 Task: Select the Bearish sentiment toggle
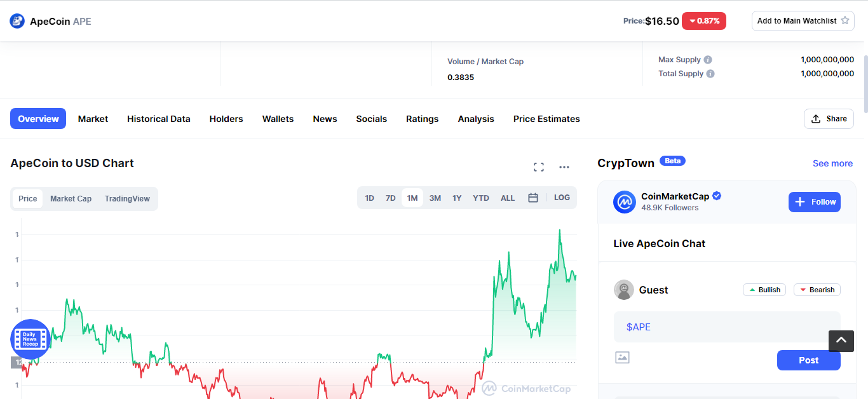(x=817, y=290)
